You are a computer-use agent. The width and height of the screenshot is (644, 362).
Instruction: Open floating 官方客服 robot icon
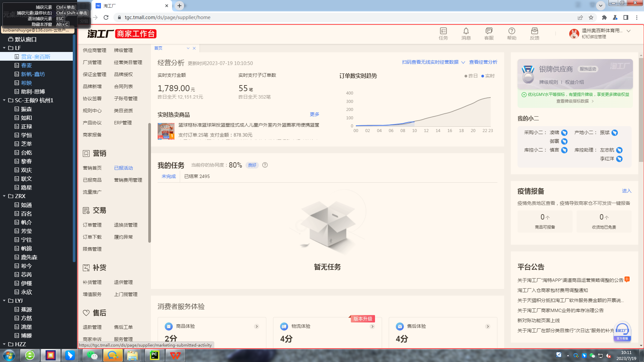coord(622,331)
